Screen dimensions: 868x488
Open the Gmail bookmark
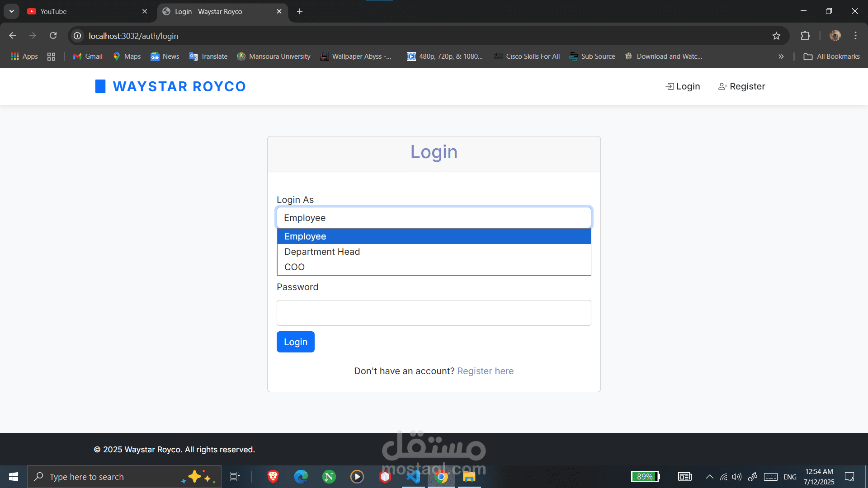point(88,56)
